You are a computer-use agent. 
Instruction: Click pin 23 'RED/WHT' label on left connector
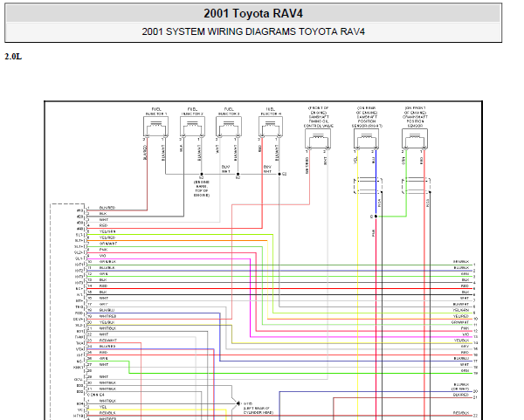108,341
